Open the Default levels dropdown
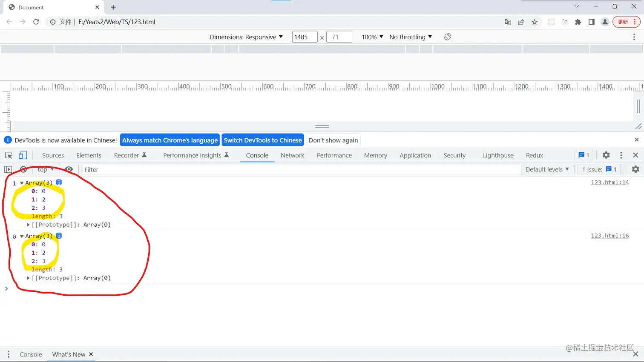The height and width of the screenshot is (362, 644). click(x=547, y=169)
